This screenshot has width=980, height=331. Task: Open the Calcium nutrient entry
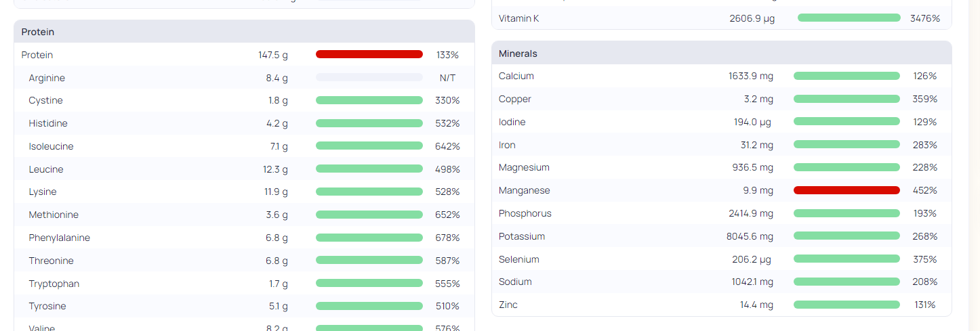click(x=721, y=76)
